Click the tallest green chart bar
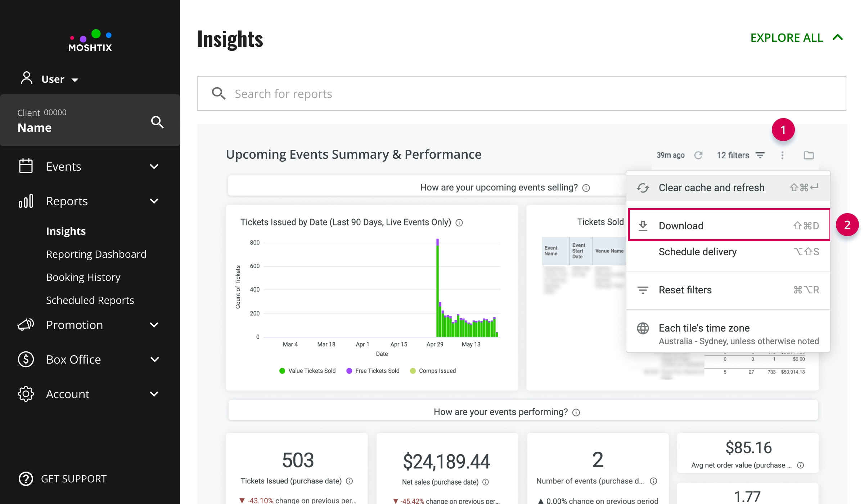The height and width of the screenshot is (504, 864). click(437, 291)
